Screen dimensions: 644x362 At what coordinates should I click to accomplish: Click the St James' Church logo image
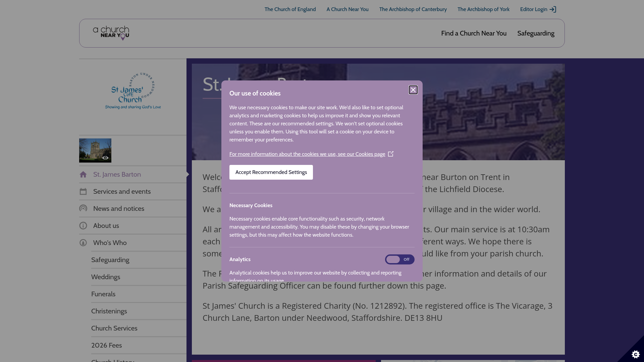133,91
